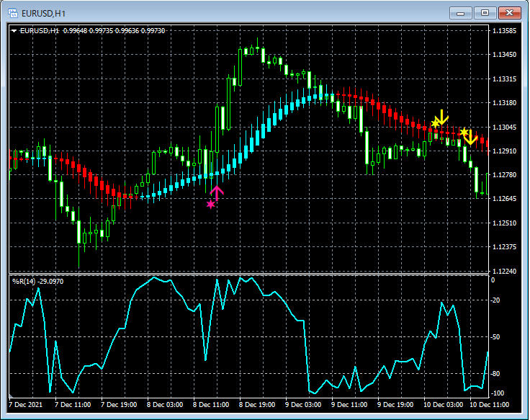Click the 1.13045 price scale label
Screen dimensions: 530x420
pos(505,127)
